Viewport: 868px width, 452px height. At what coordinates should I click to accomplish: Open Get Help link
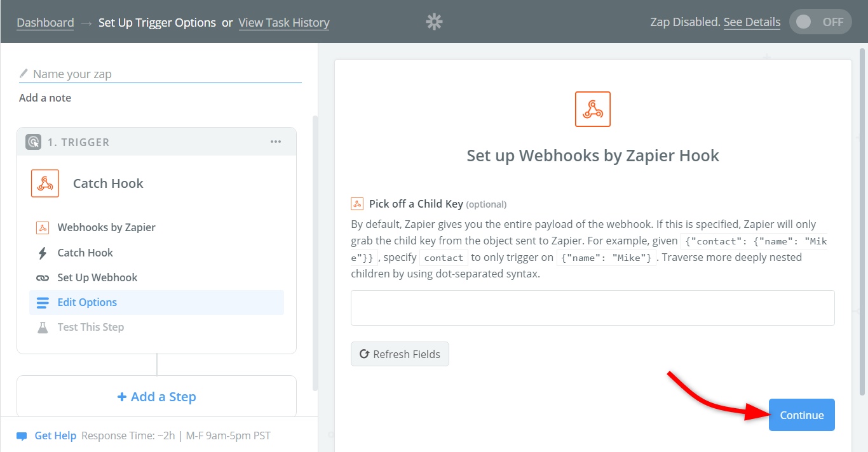55,435
